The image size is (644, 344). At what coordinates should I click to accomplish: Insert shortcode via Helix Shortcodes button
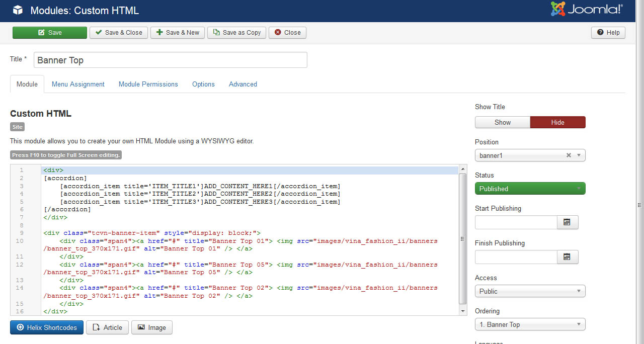(x=47, y=327)
